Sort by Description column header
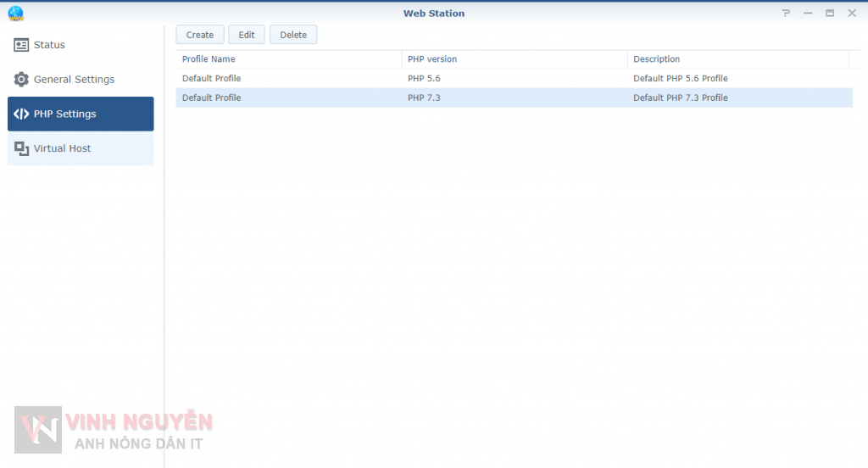868x468 pixels. click(656, 59)
